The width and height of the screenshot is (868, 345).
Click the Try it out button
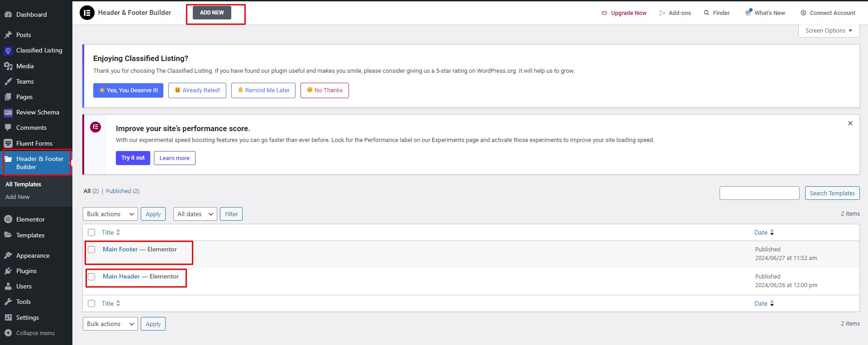[x=133, y=158]
